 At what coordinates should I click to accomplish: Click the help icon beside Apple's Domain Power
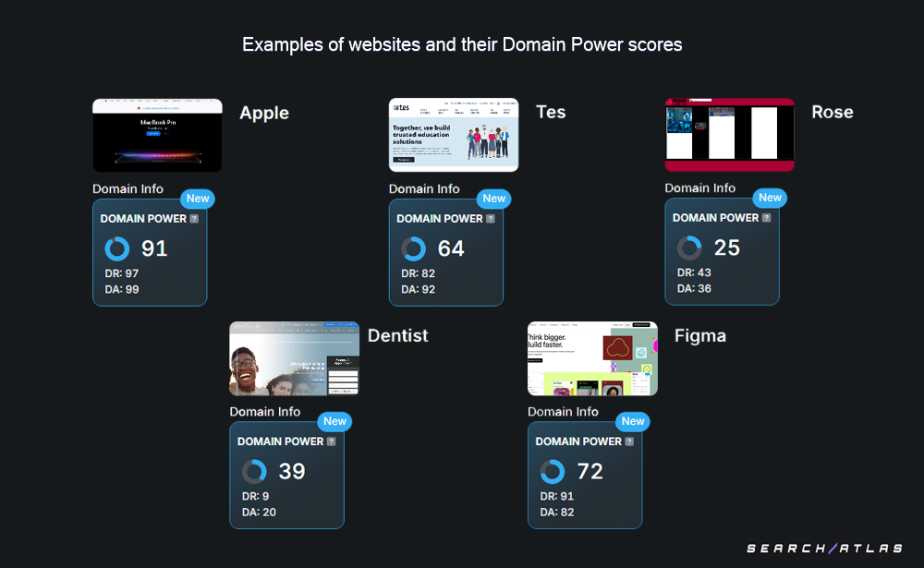click(194, 219)
